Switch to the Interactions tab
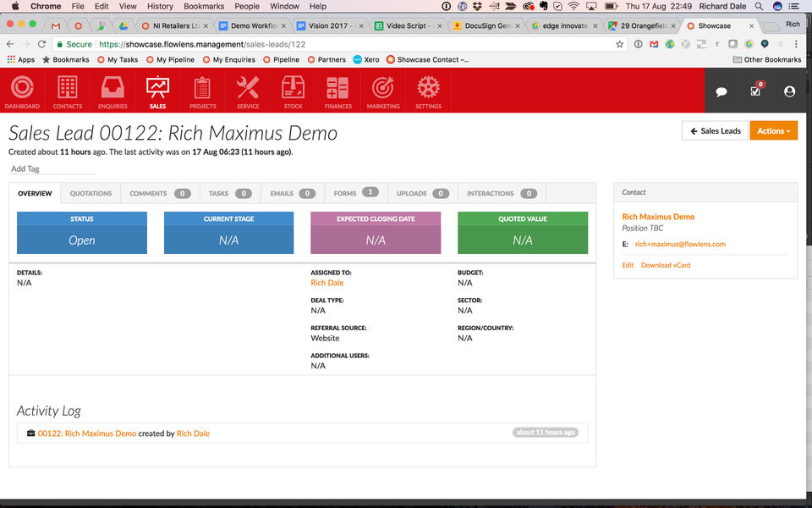The width and height of the screenshot is (812, 508). pyautogui.click(x=502, y=193)
